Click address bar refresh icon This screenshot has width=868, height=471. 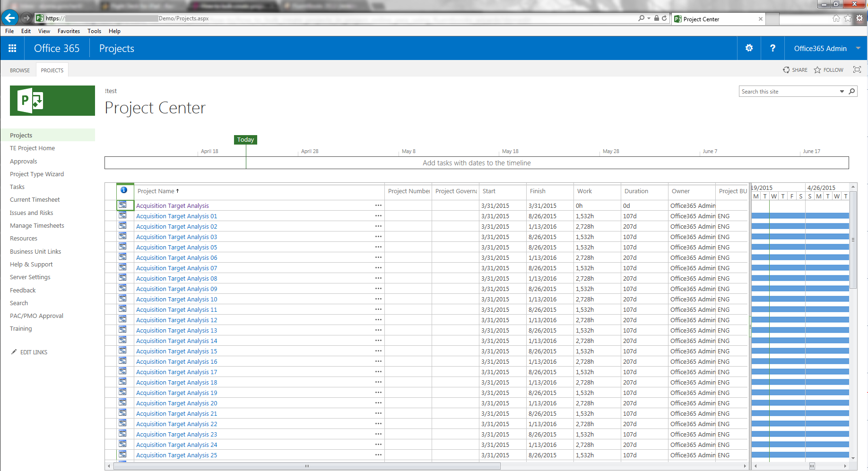(664, 18)
